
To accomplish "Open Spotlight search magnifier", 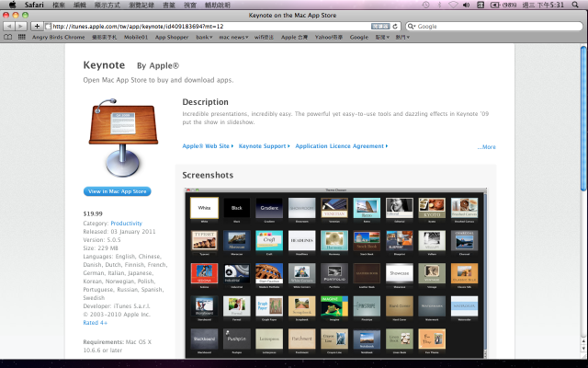I will 575,5.
